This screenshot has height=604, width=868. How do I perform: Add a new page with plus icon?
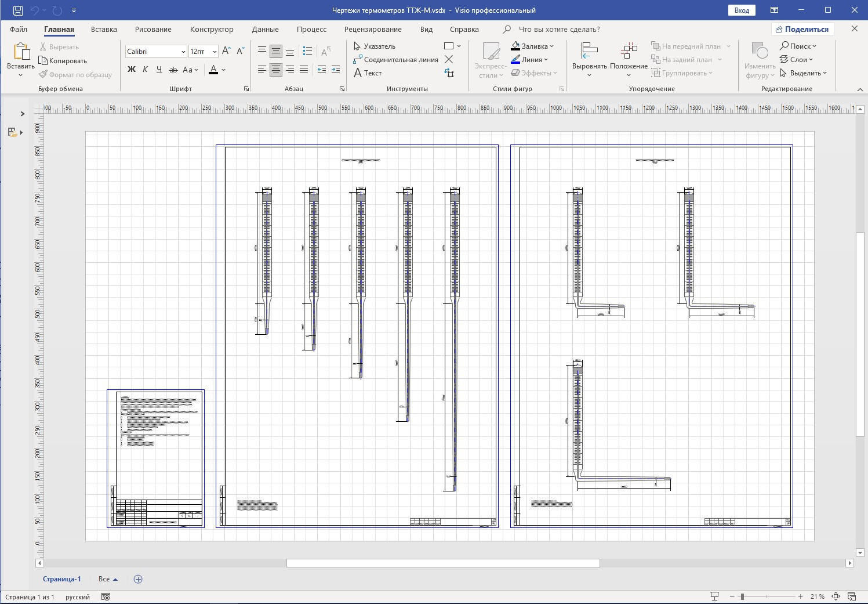[138, 579]
